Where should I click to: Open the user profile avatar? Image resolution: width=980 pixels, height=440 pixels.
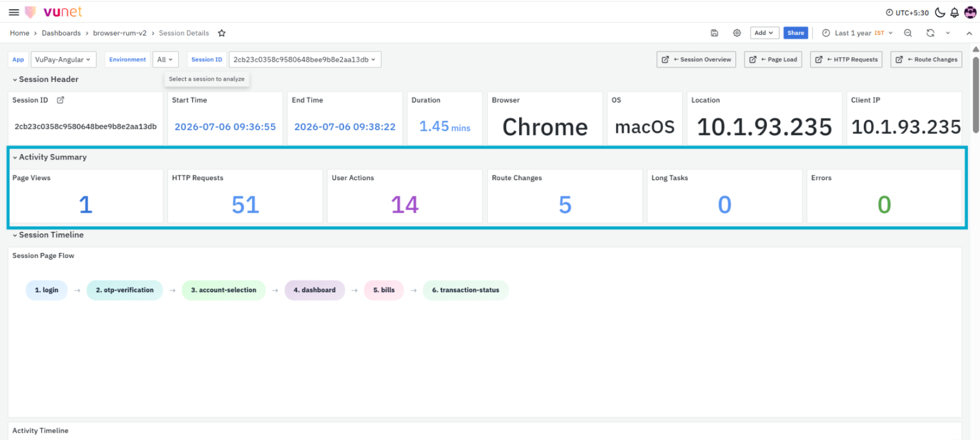(970, 12)
